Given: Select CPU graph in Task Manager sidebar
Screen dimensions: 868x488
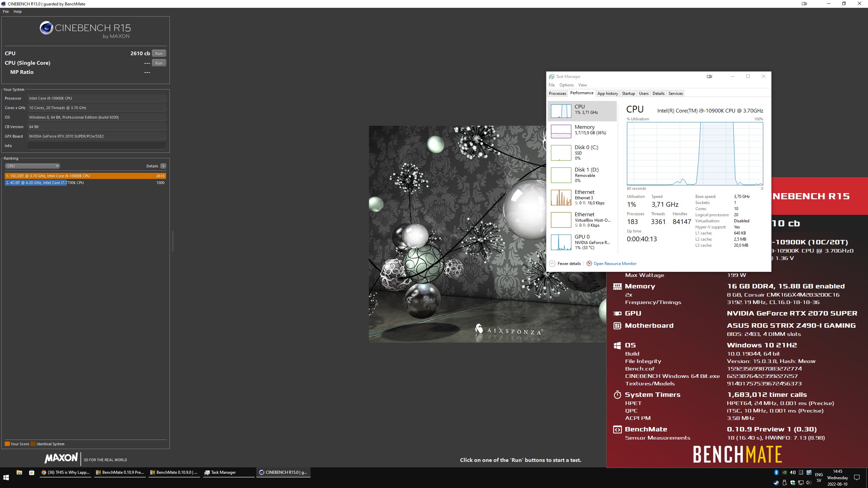Looking at the screenshot, I should click(x=582, y=111).
